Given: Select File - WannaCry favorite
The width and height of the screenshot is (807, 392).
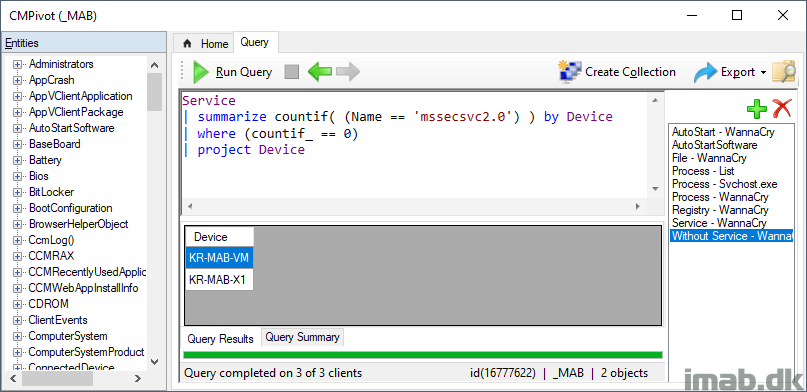Looking at the screenshot, I should 709,158.
